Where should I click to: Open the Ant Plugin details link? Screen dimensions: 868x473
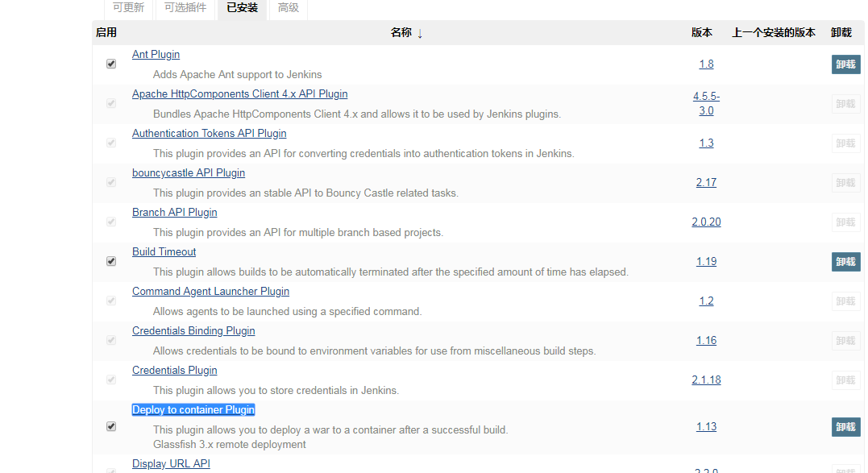[156, 54]
